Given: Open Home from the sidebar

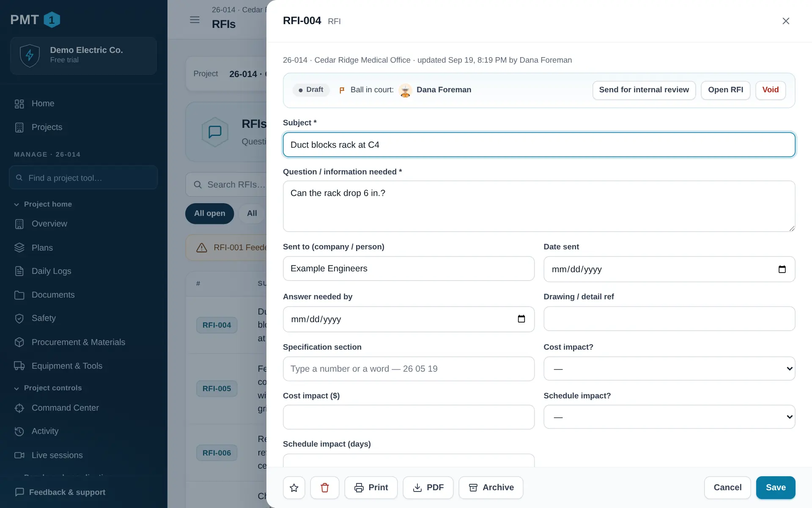Looking at the screenshot, I should click(84, 104).
